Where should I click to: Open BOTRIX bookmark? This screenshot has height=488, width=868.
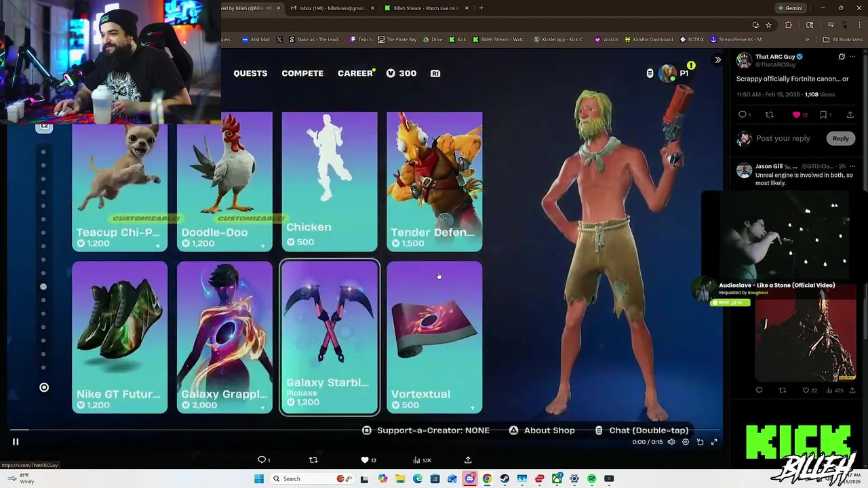[692, 39]
